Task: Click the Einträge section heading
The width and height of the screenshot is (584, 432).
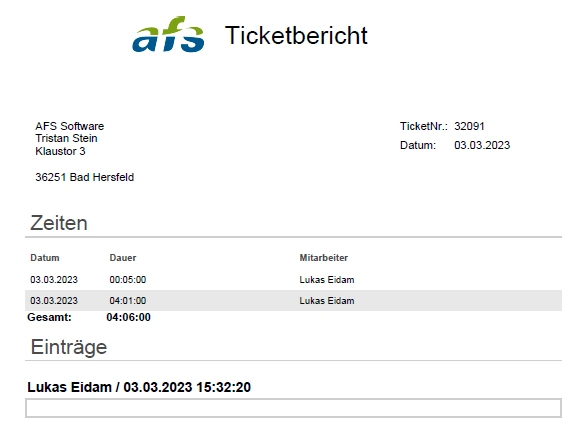Action: [x=69, y=347]
